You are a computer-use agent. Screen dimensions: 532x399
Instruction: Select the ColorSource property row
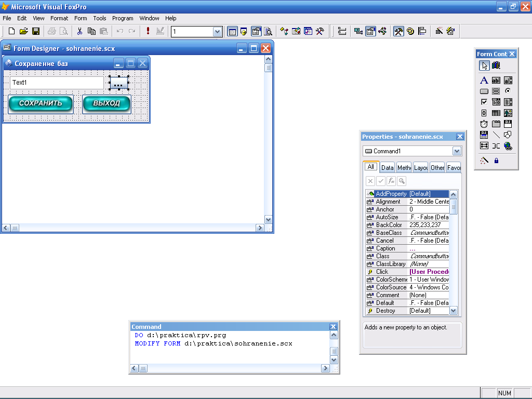407,287
